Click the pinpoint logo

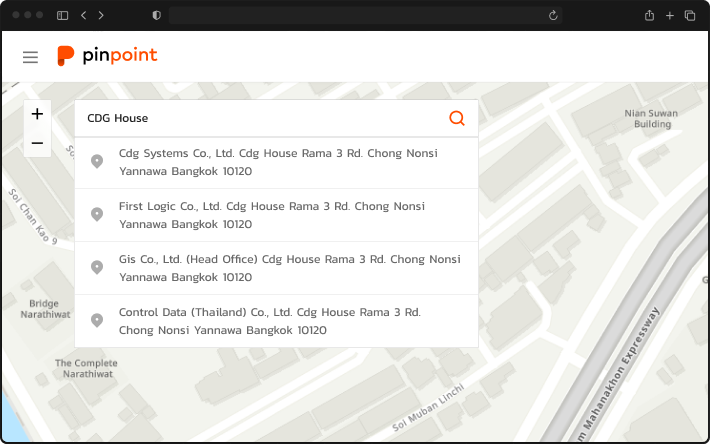tap(107, 56)
